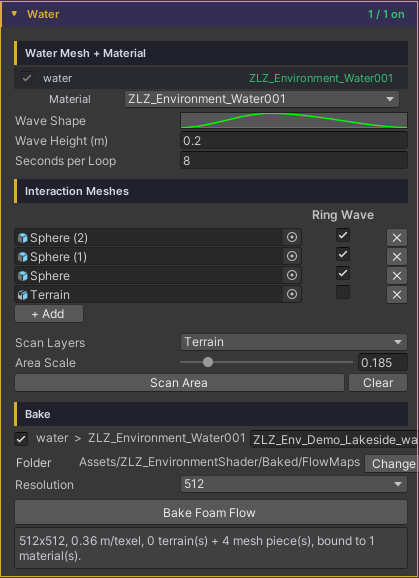Untick the water bake checkbox
419x578 pixels.
[x=21, y=439]
